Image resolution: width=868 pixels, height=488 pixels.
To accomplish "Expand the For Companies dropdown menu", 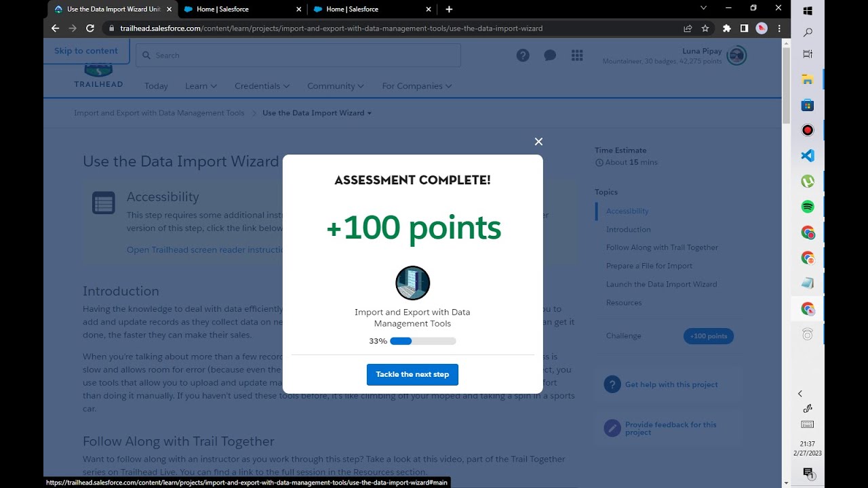I will [417, 86].
